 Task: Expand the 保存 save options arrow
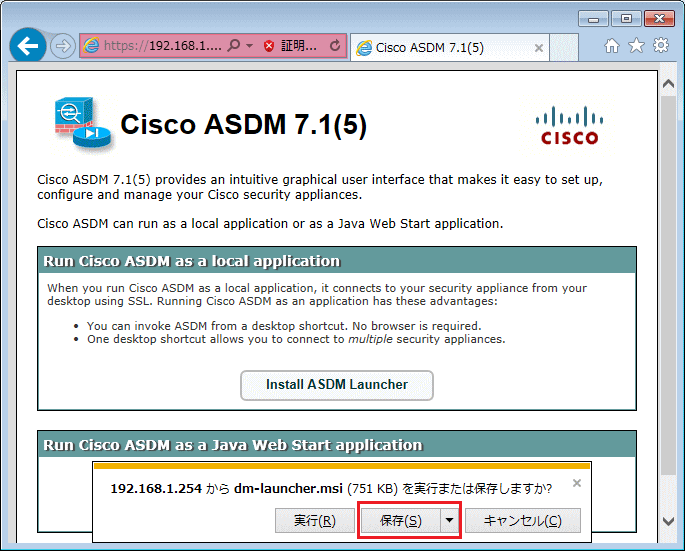click(450, 520)
